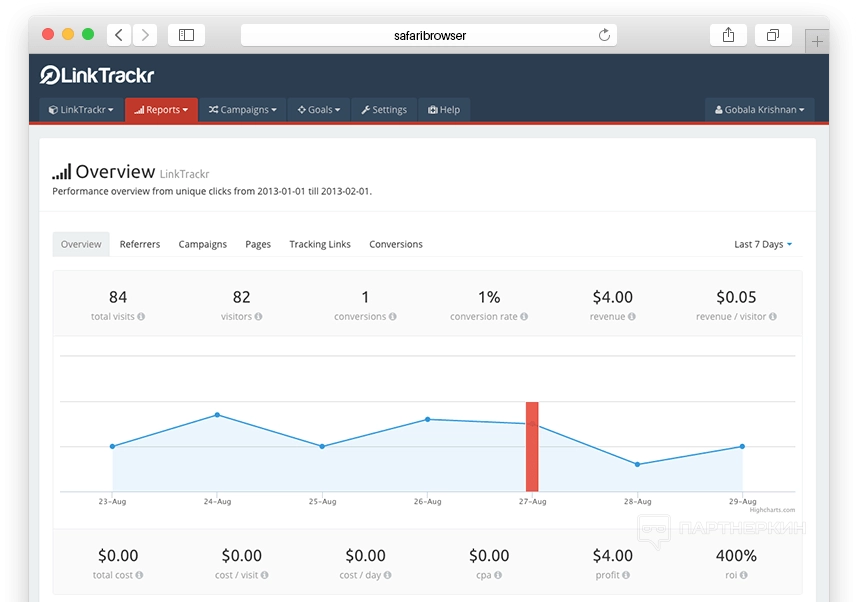Viewport: 857px width, 602px height.
Task: Click the Safari address bar
Action: 429,35
